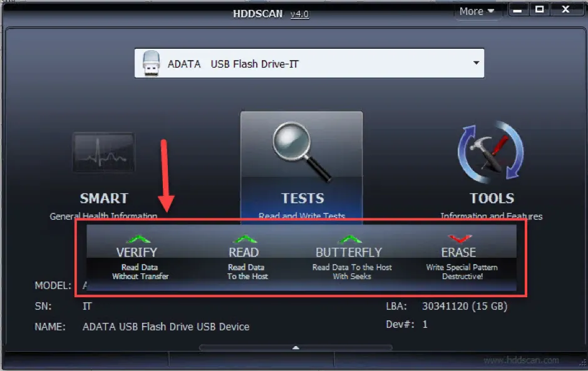Minimize the HDDScan window
588x371 pixels.
(518, 10)
